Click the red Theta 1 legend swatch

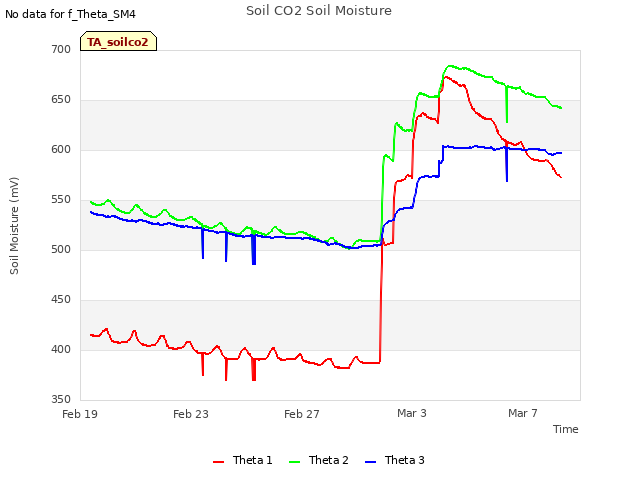219,462
